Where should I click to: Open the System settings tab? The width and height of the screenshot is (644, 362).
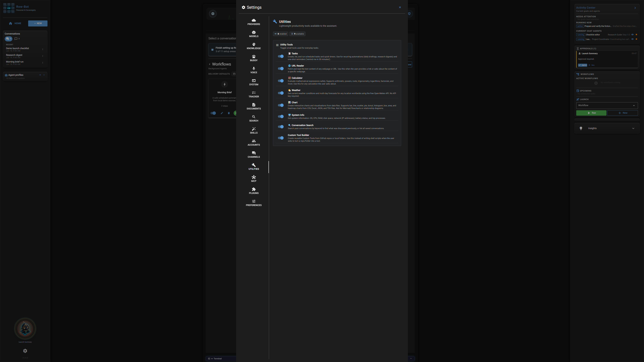254,82
